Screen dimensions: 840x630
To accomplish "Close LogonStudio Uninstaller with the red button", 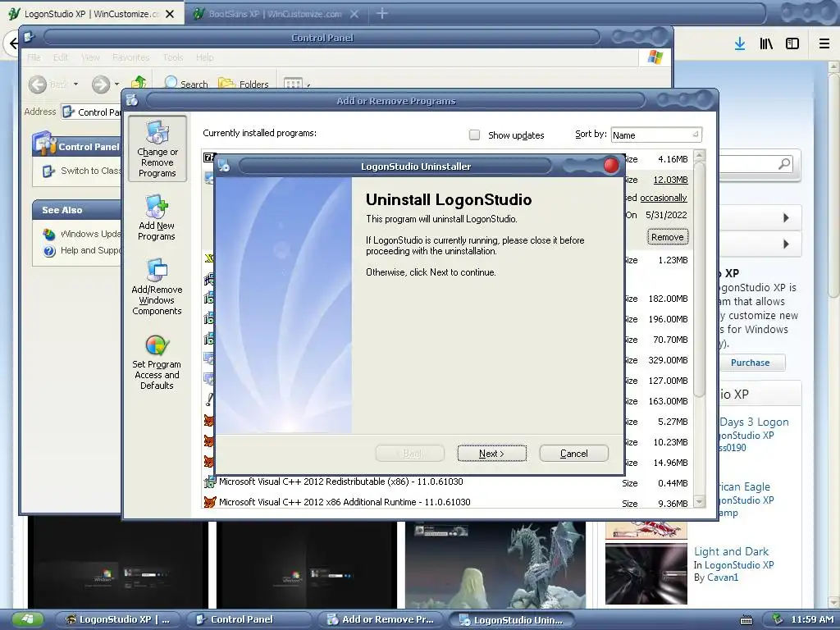I will 610,166.
